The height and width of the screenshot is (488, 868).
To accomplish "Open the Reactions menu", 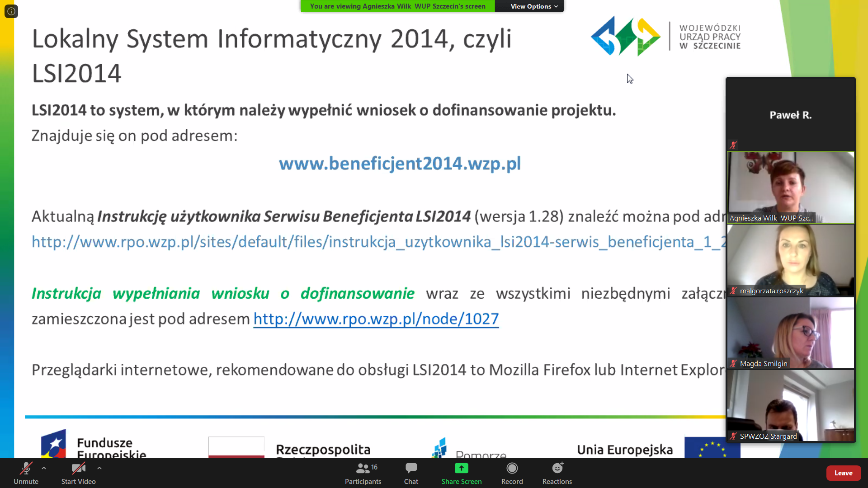I will click(557, 473).
